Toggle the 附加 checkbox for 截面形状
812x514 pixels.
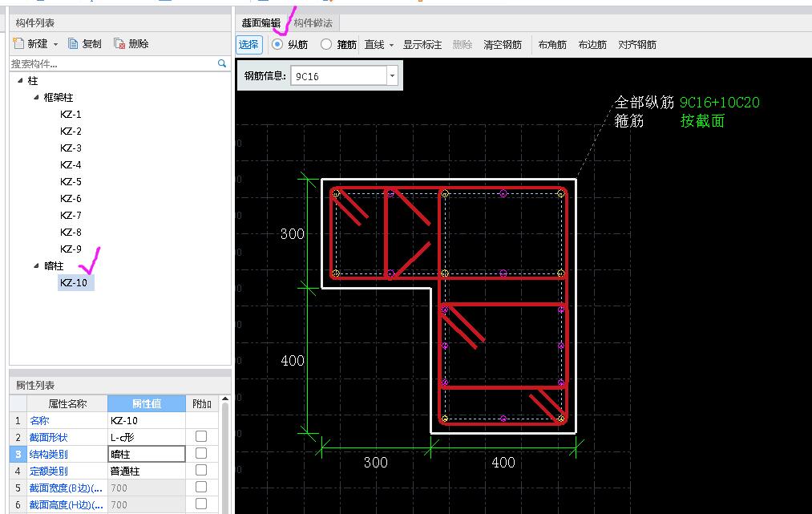point(201,436)
